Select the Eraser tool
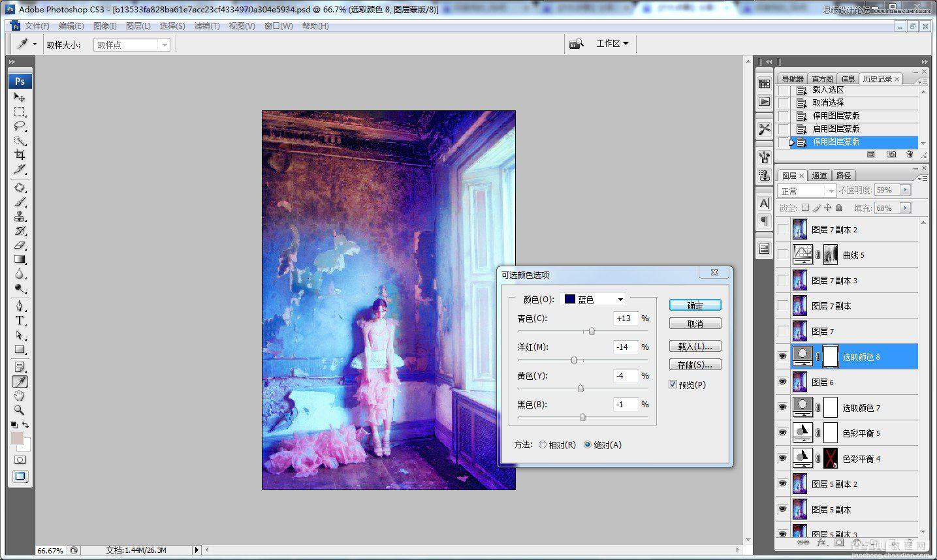Viewport: 937px width, 560px height. point(20,245)
